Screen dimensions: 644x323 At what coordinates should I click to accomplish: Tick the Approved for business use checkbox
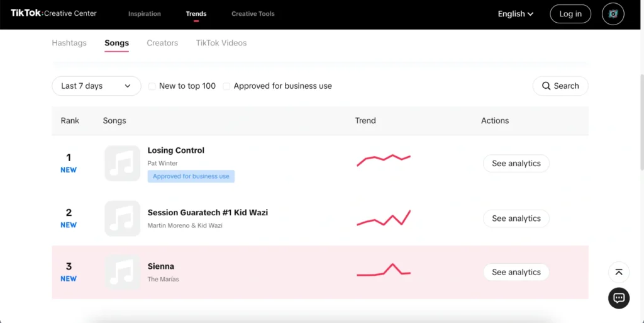click(x=226, y=86)
